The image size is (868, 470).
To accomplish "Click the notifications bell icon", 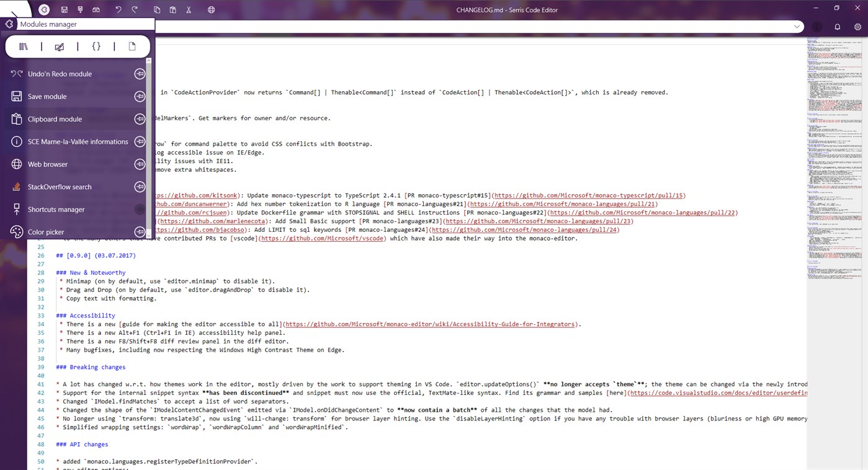I will click(x=837, y=27).
